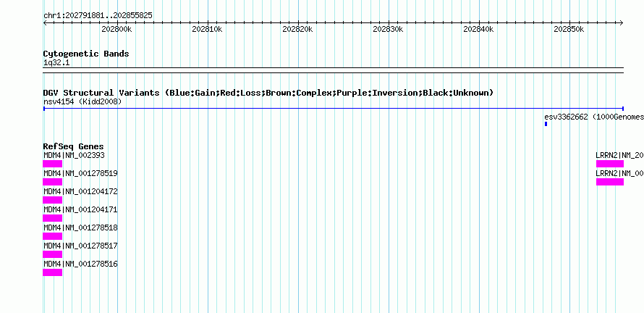Image resolution: width=644 pixels, height=313 pixels.
Task: Click the DGV Structural Variants track title
Action: [268, 93]
